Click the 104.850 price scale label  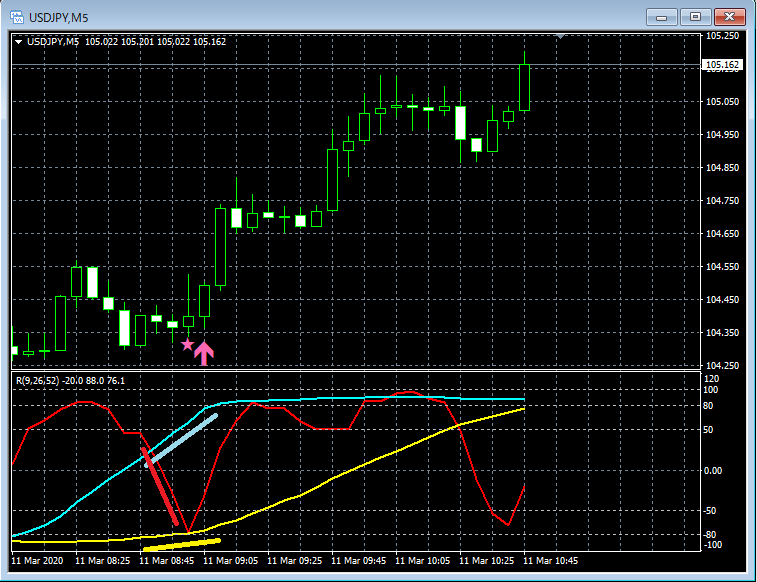(722, 167)
